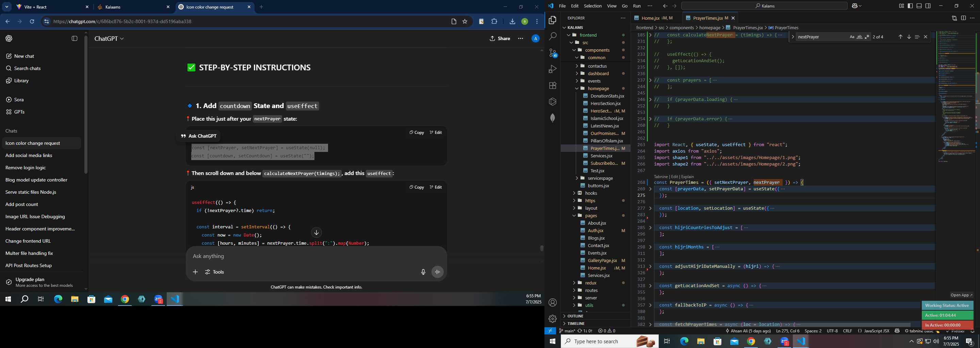Open the ChatGPT profile avatar menu

coord(535,38)
